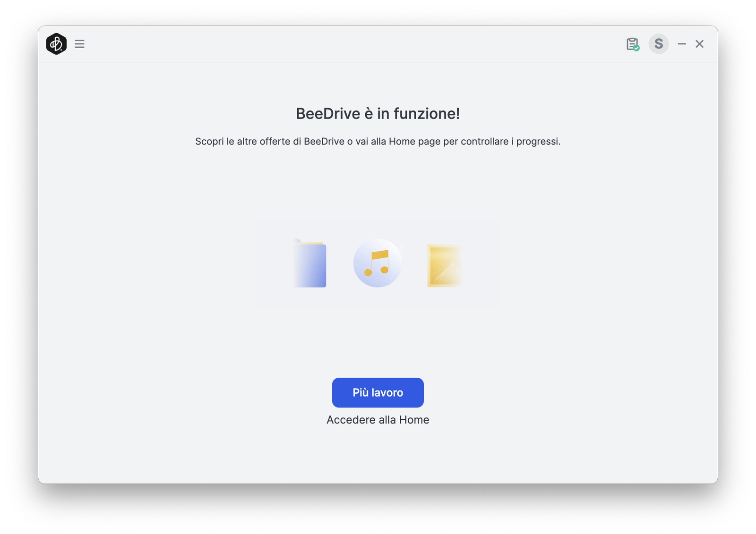Click the yellow photo illustration
Viewport: 756px width, 534px height.
click(x=445, y=265)
